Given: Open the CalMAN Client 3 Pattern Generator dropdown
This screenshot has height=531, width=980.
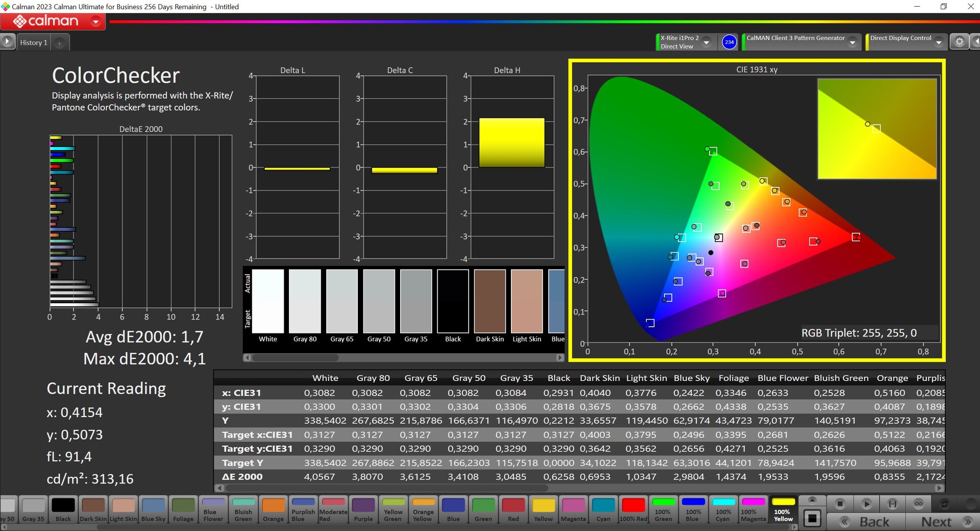Looking at the screenshot, I should click(x=852, y=43).
